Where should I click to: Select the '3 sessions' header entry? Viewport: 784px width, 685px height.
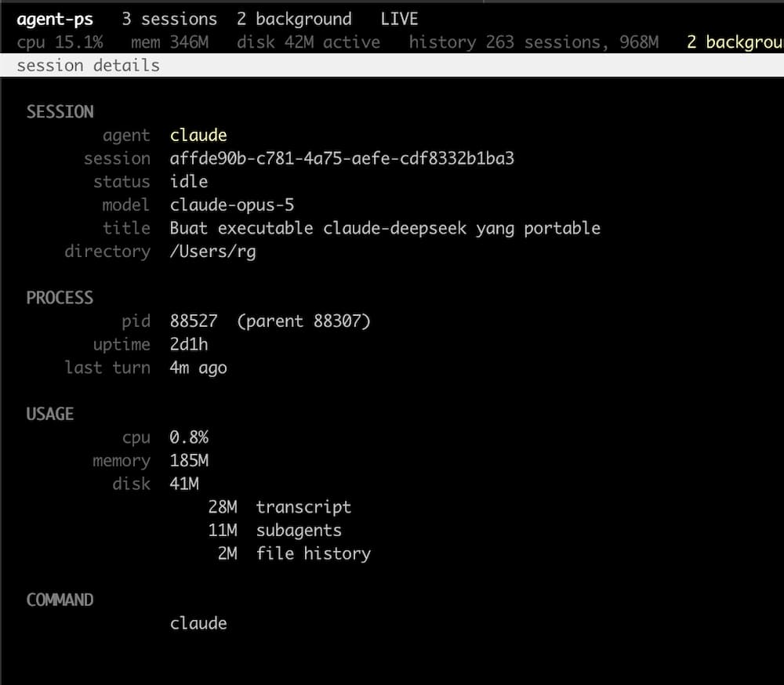169,19
